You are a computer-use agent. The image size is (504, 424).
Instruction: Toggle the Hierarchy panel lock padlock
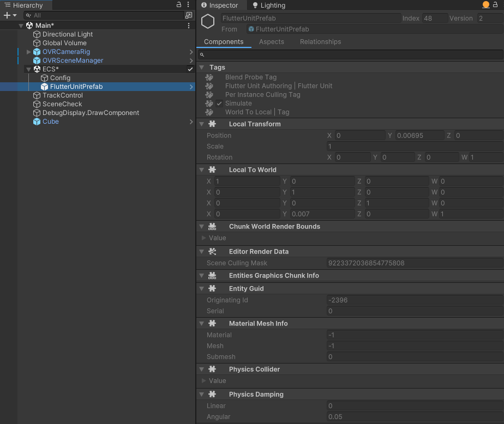pyautogui.click(x=178, y=4)
